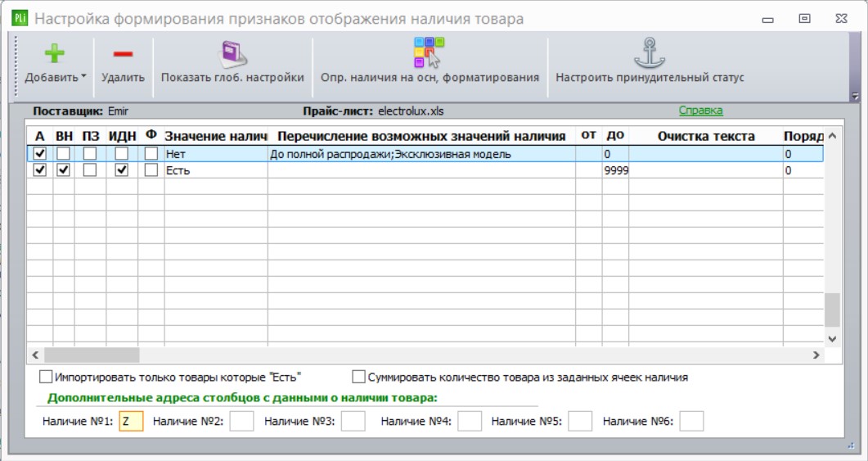Screen dimensions: 868x461
Task: Select the 9999 cell in до column
Action: (x=615, y=170)
